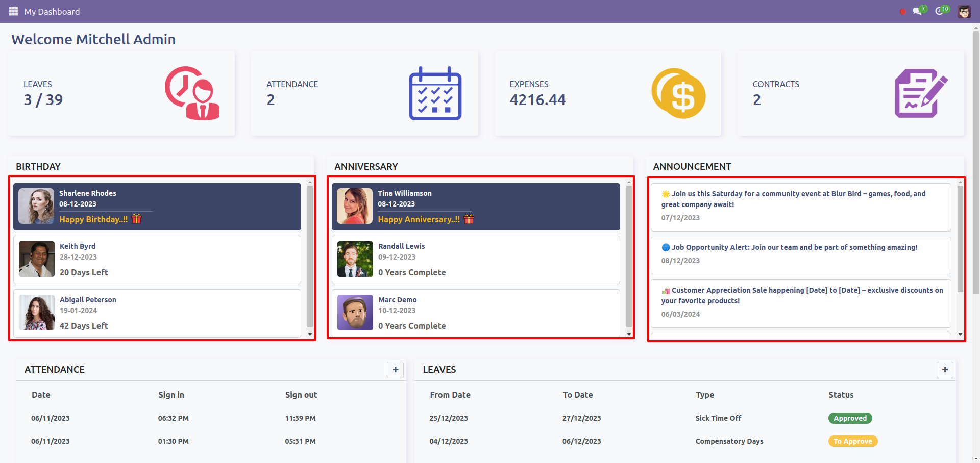Click Randall Lewis profile photo
Image resolution: width=980 pixels, height=463 pixels.
click(355, 259)
